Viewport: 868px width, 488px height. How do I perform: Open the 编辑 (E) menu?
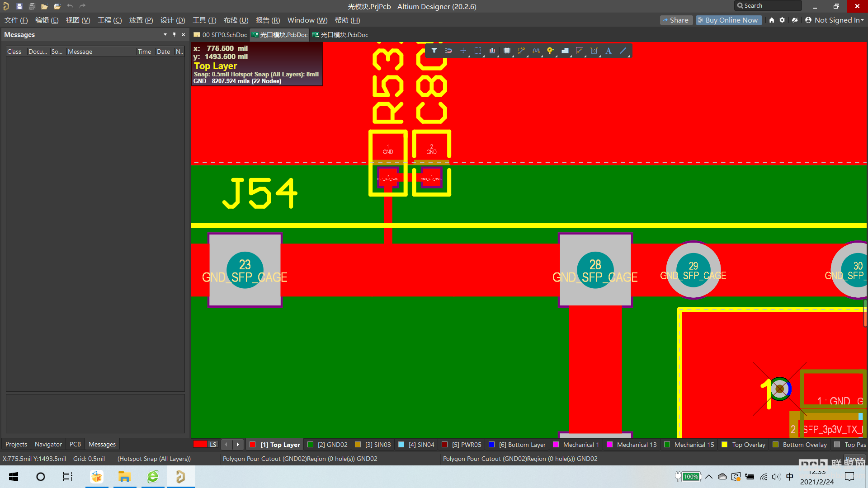click(x=47, y=20)
